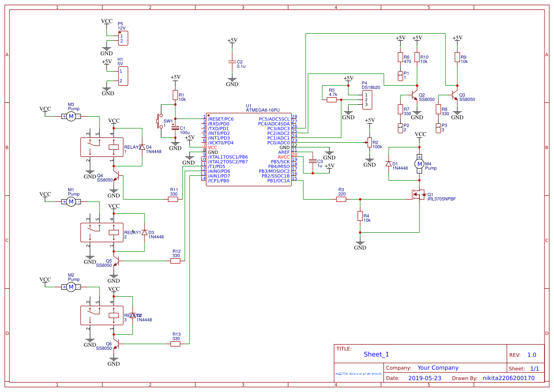Select resistor R11 330
Screen dimensions: 554x392
click(x=173, y=200)
